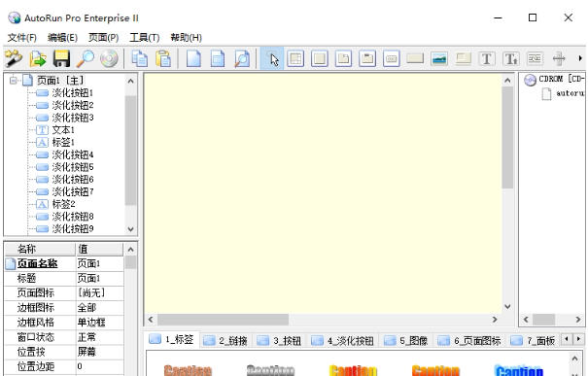The height and width of the screenshot is (376, 588).
Task: Select the hot-spot area tool icon
Action: 464,59
